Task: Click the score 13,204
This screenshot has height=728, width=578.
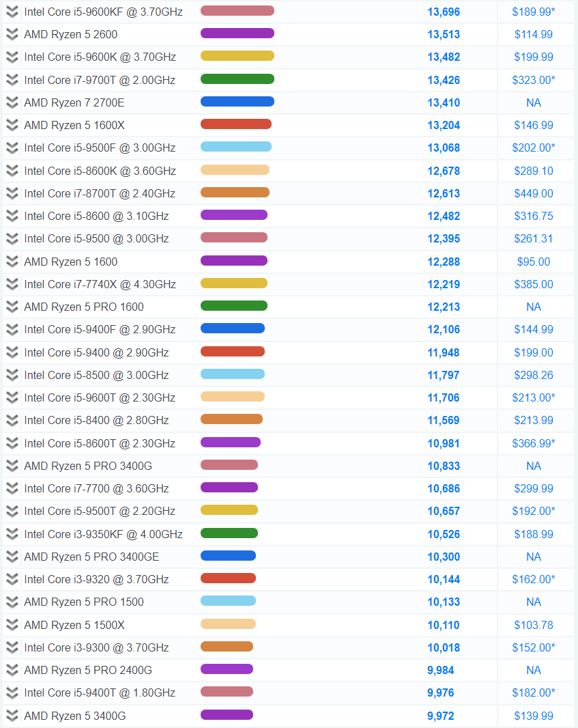Action: coord(444,126)
